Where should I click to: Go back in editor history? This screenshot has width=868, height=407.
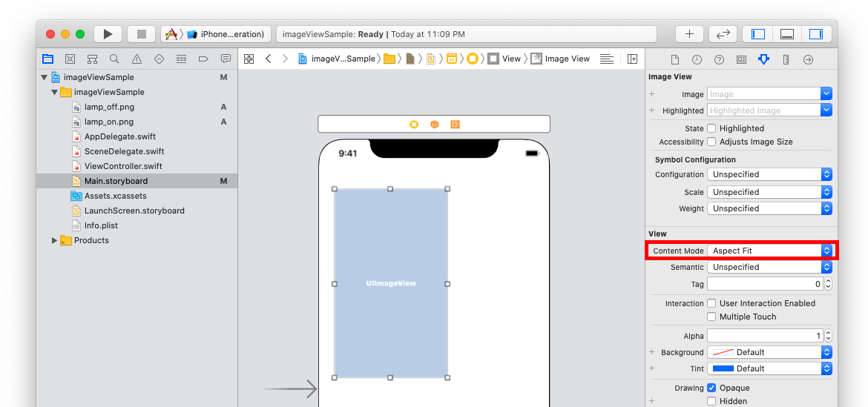point(268,59)
